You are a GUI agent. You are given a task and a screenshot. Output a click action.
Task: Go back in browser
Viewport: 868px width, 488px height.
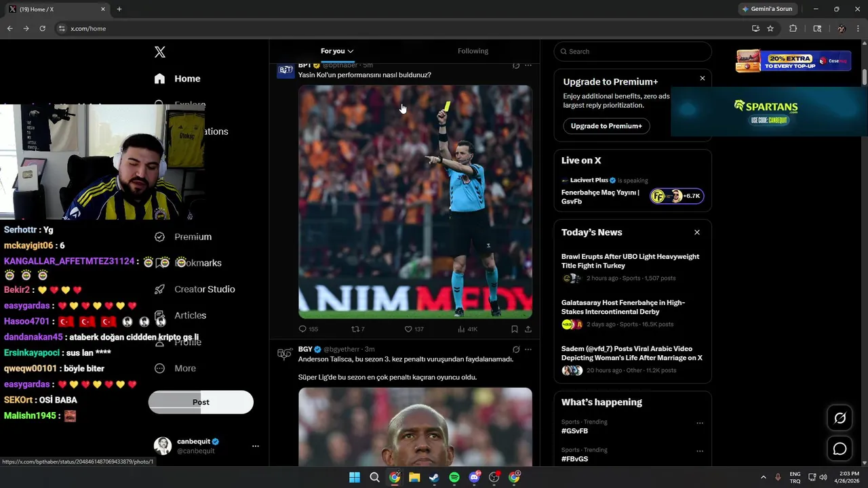click(9, 28)
